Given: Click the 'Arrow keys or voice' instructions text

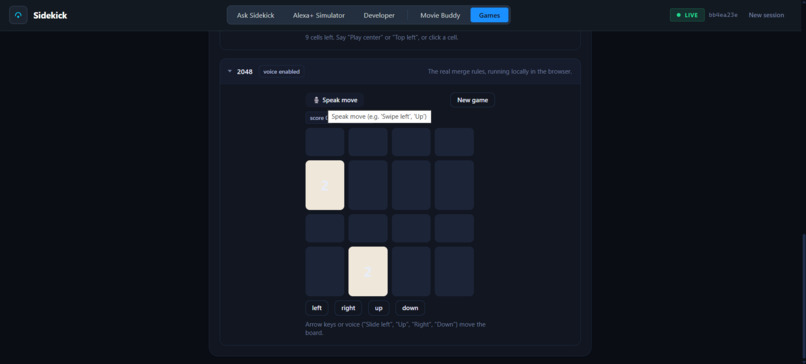Looking at the screenshot, I should [x=395, y=329].
